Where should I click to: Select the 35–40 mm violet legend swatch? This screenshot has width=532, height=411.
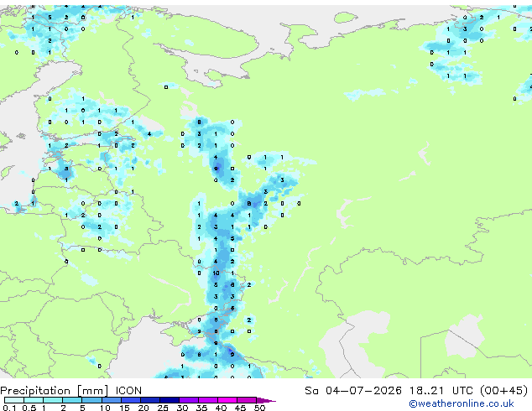[207, 400]
